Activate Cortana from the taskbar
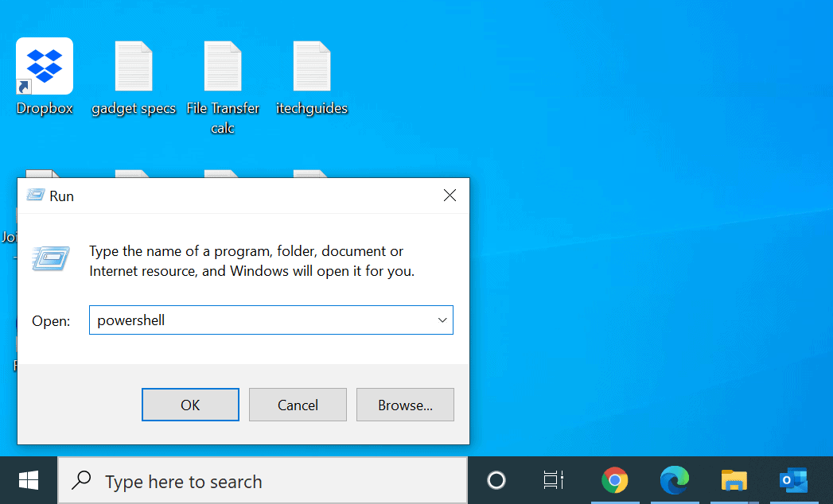Image resolution: width=833 pixels, height=504 pixels. click(496, 480)
